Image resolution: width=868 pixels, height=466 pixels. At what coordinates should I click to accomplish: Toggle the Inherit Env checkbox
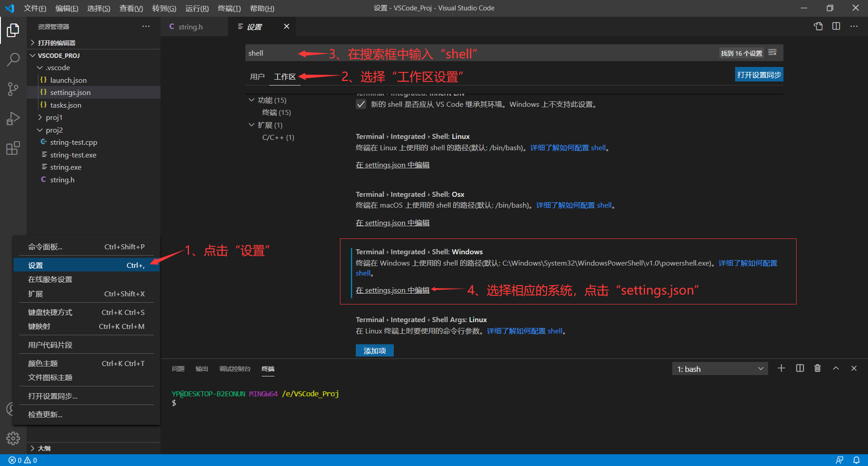[x=361, y=105]
